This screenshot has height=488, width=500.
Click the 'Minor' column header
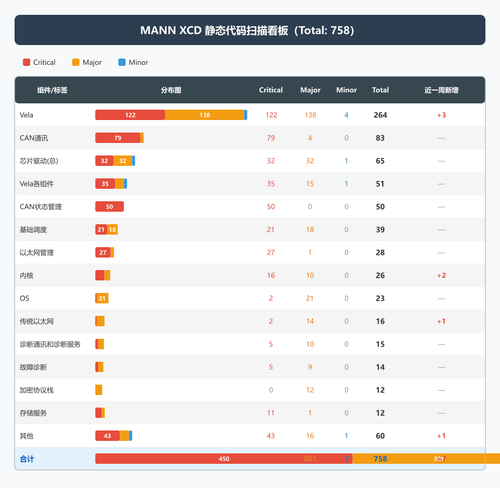point(346,90)
